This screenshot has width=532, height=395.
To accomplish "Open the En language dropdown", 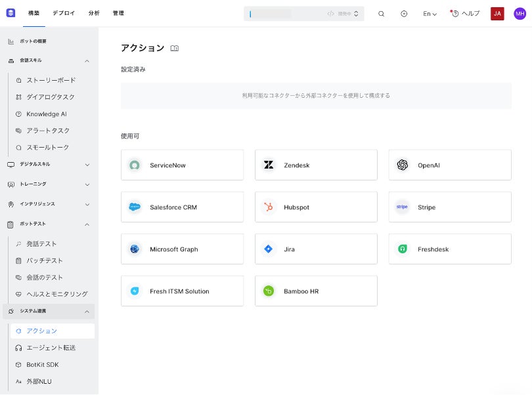I will tap(430, 14).
